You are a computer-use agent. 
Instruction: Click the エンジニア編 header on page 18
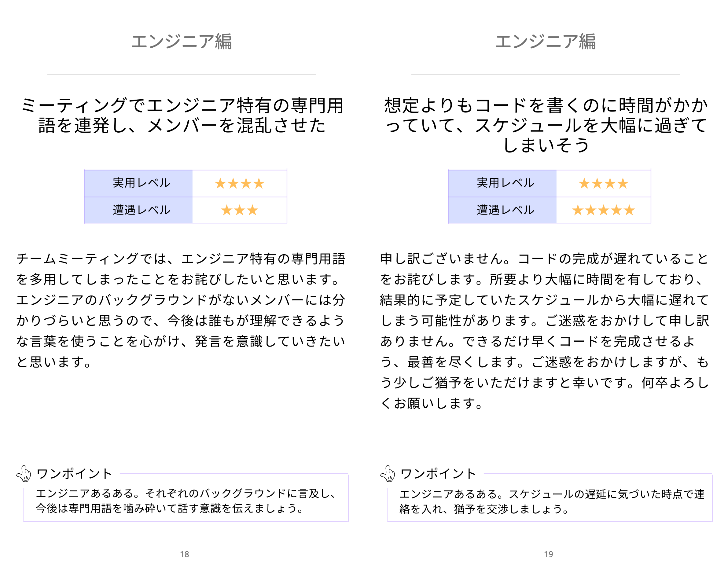tap(182, 42)
